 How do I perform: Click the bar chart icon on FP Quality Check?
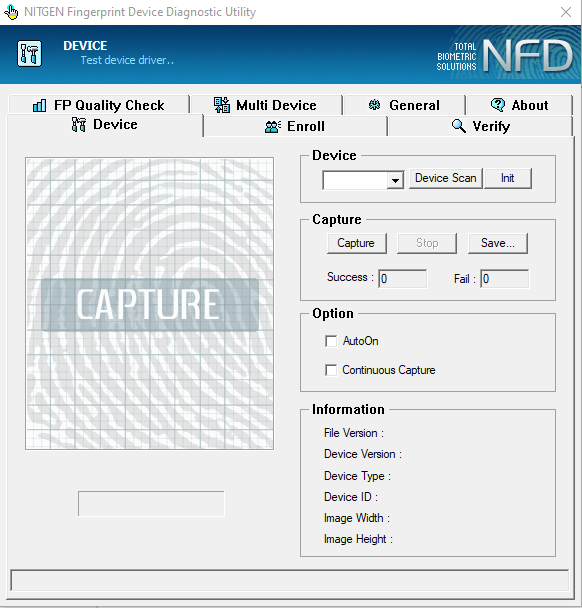(40, 105)
